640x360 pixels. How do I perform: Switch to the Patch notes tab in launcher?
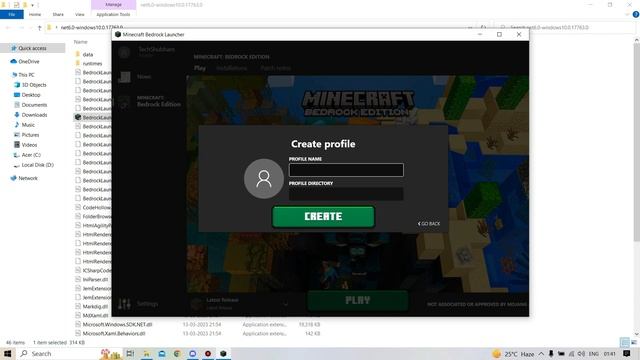(276, 68)
